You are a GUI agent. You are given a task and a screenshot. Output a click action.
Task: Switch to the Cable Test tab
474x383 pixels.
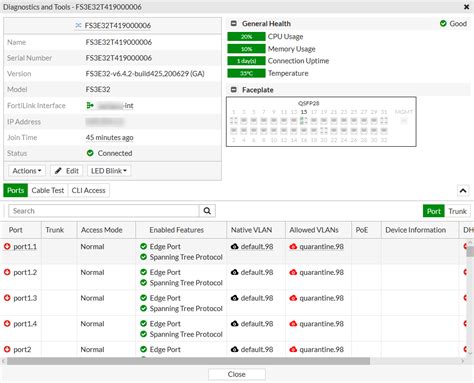pos(48,190)
